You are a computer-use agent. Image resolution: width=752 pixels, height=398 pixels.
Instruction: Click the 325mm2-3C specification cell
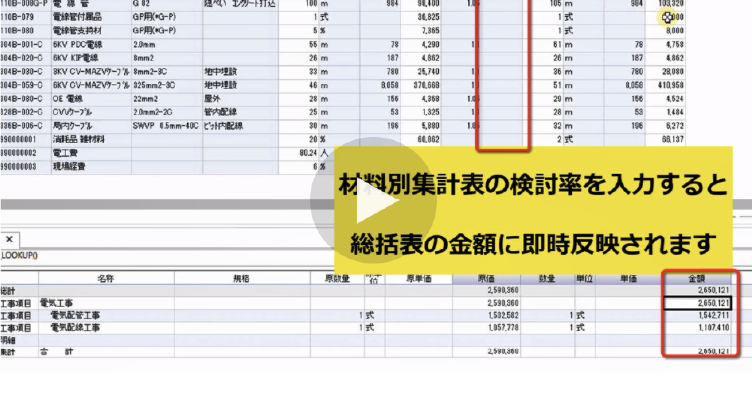pos(167,85)
